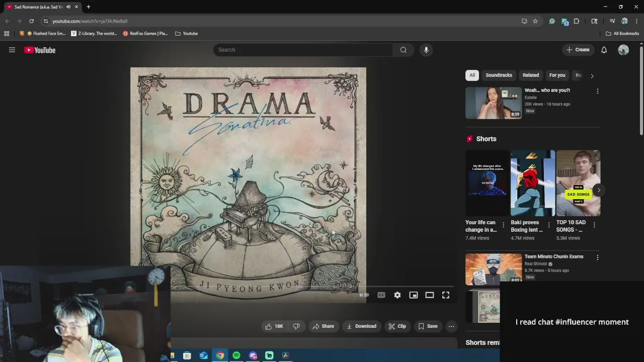Screen dimensions: 644x362
Task: Open options for Baki proves Boxing short
Action: click(549, 225)
